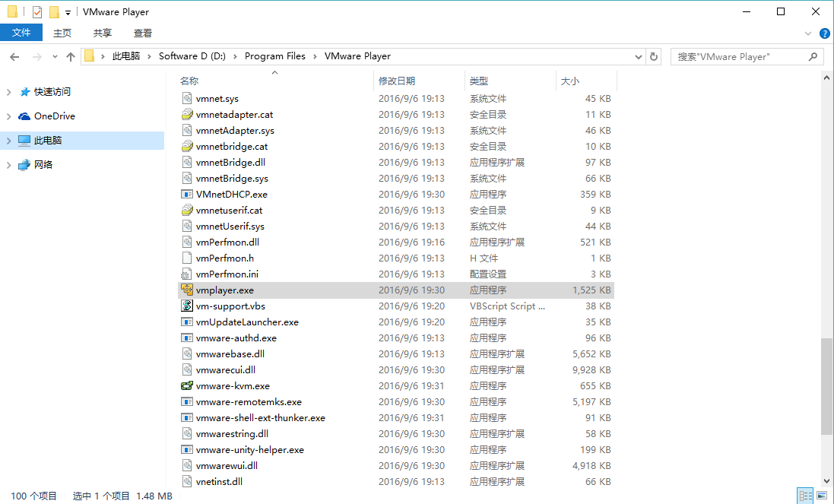Open the 共享 Share ribbon tab

(103, 33)
